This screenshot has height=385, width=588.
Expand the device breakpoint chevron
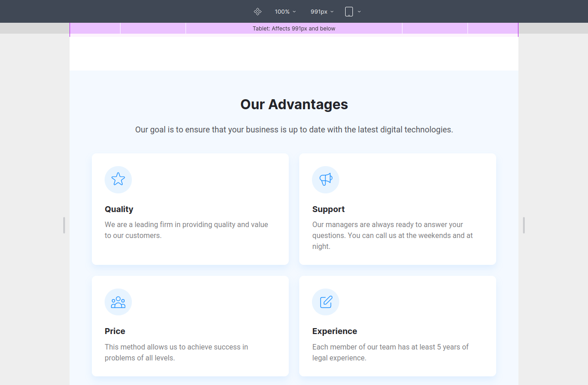pyautogui.click(x=359, y=11)
